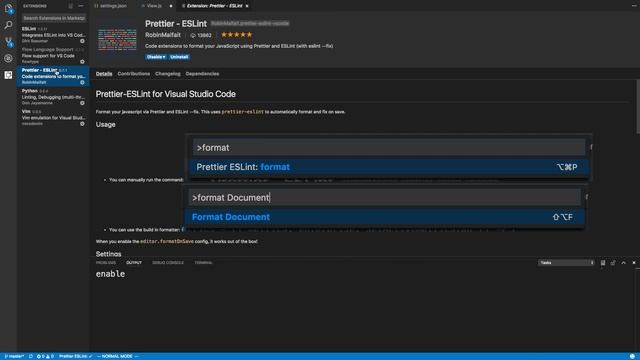Viewport: 640px width, 360px height.
Task: Click the five-star rating
Action: (237, 35)
